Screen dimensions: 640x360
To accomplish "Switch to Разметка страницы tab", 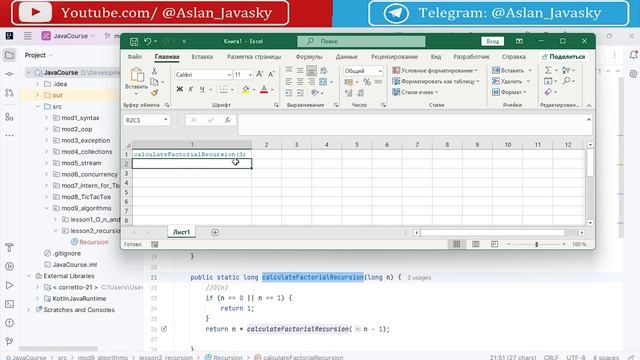I will (254, 57).
